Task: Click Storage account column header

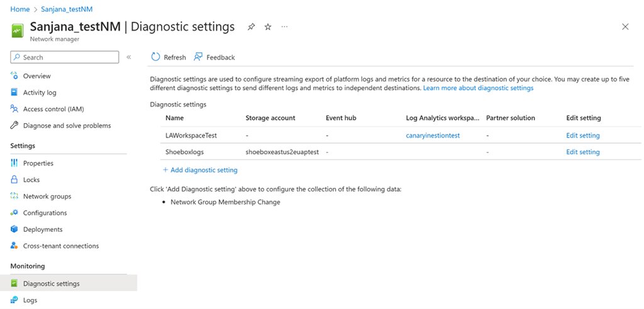Action: (270, 118)
